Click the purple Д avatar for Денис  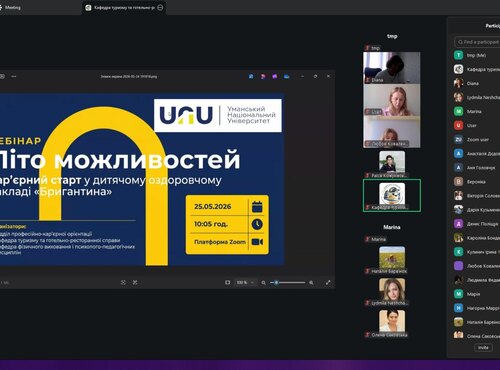coord(459,224)
